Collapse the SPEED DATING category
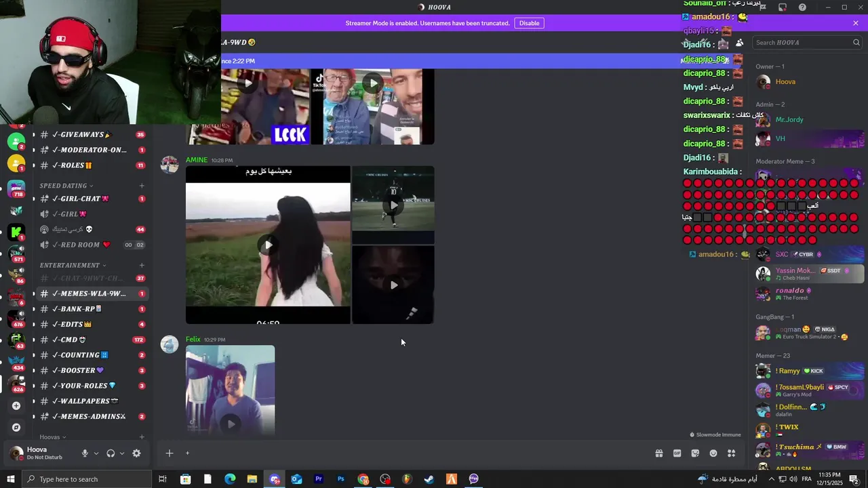 (66, 186)
